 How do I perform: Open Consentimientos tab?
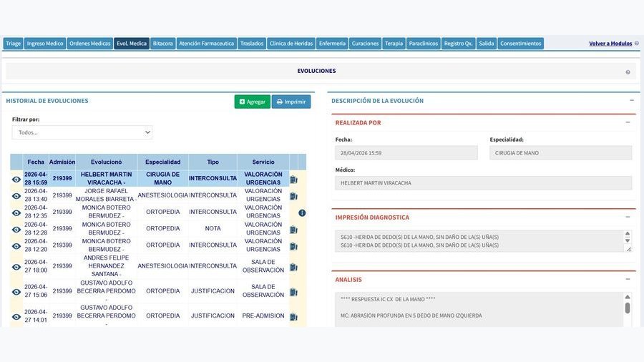(521, 44)
